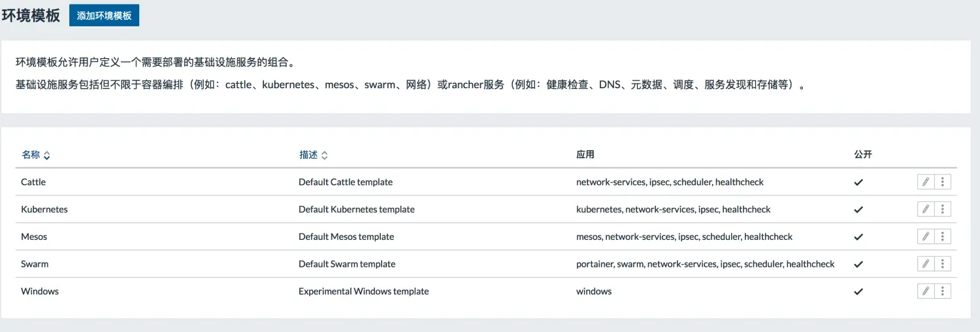Edit the Kubernetes template with pencil icon
This screenshot has height=332, width=980.
coord(926,210)
